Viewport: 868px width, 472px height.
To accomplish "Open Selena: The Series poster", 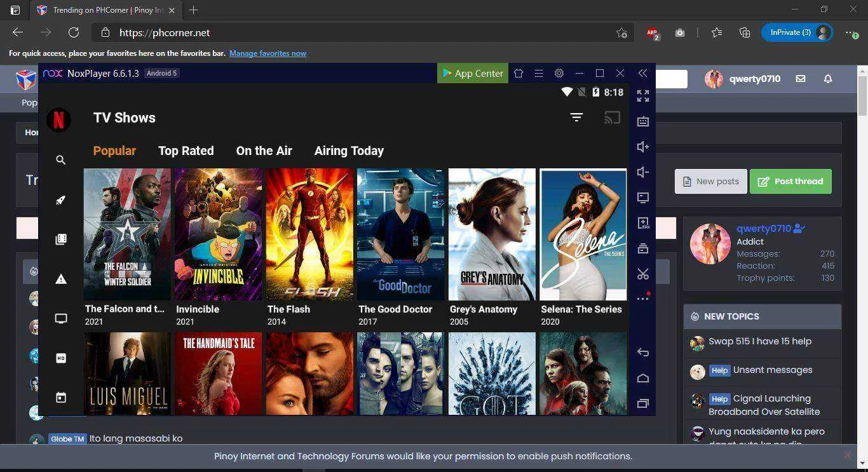I will point(583,234).
